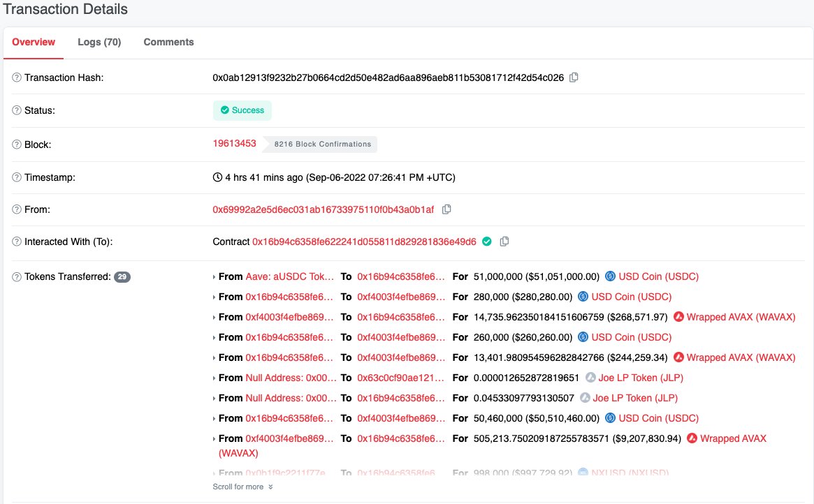814x504 pixels.
Task: Expand the 0.04533097793130507 JLP transfer row arrow
Action: (x=214, y=398)
